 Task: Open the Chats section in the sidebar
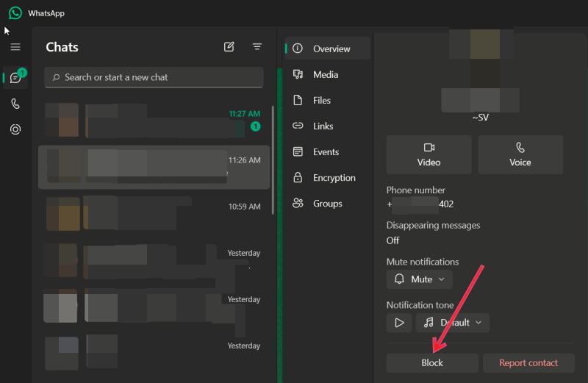(x=15, y=78)
